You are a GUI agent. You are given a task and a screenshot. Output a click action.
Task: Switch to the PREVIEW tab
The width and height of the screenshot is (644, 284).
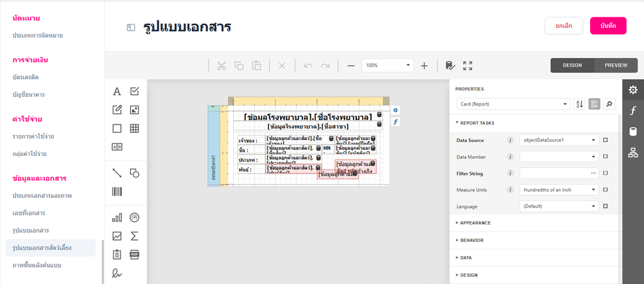[616, 65]
